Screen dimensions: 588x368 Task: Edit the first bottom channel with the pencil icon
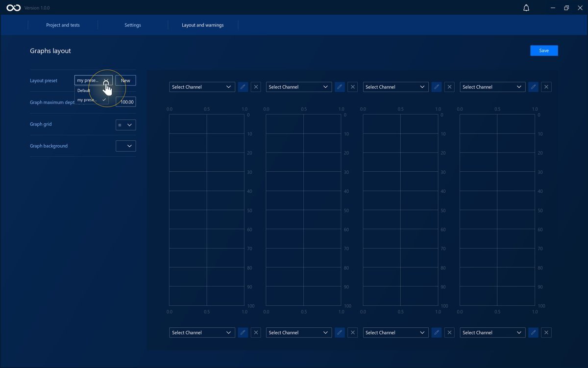(x=243, y=333)
